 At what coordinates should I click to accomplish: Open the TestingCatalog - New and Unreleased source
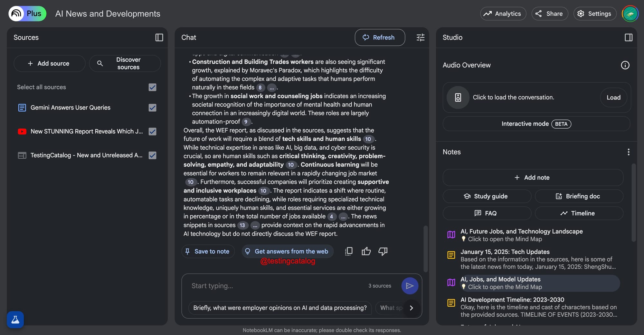(87, 155)
